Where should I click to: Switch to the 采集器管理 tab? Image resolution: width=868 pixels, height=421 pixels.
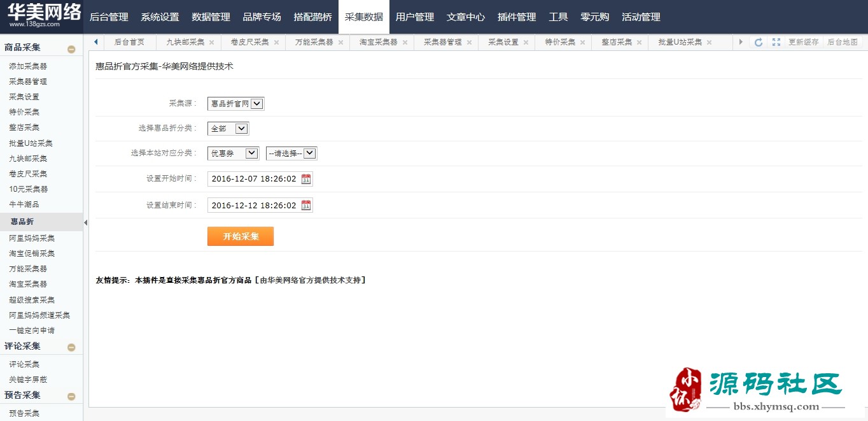coord(442,42)
